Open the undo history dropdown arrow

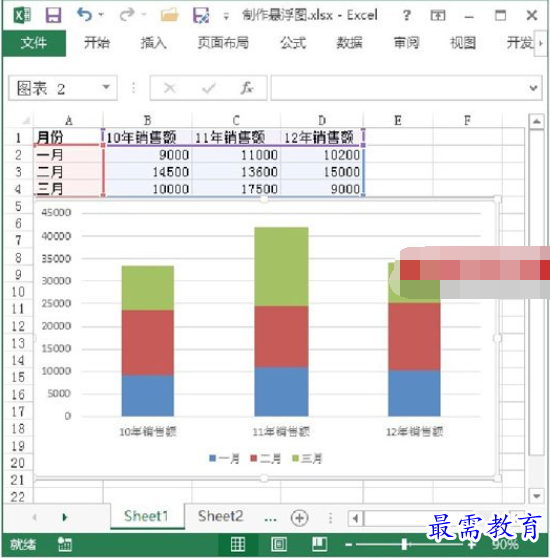(101, 15)
